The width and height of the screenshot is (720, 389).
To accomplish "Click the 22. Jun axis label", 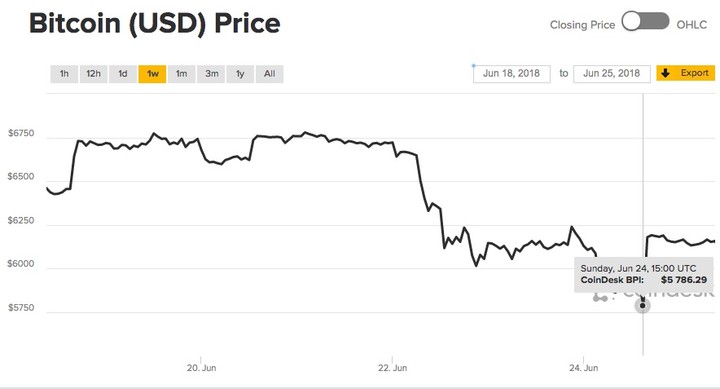I will (x=393, y=368).
